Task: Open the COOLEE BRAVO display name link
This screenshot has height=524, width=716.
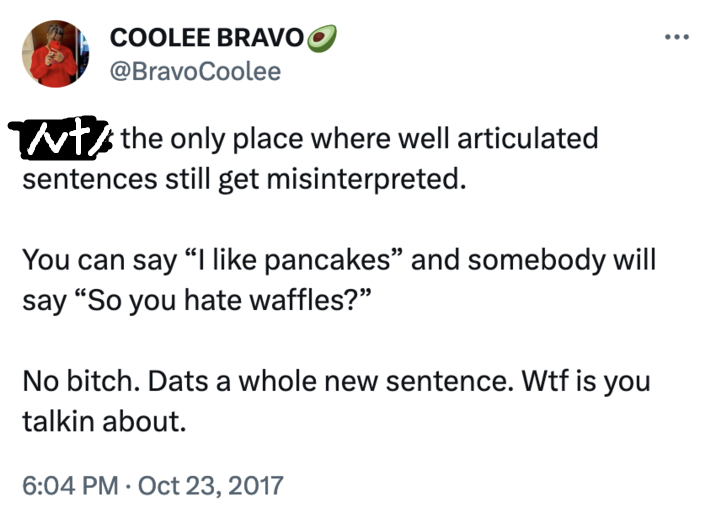Action: (206, 38)
